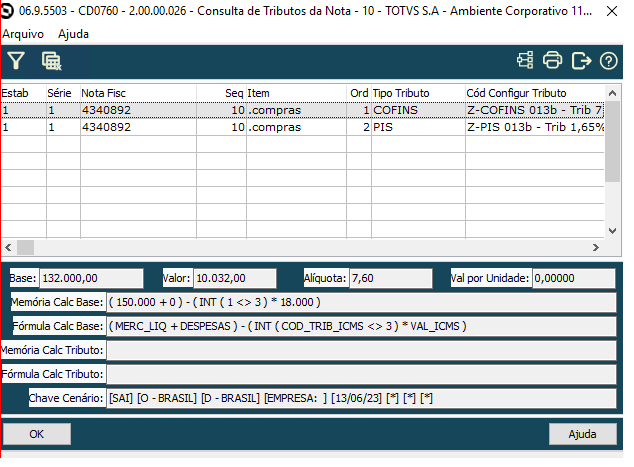Click the Memória Calc Base field
634x467 pixels.
click(x=361, y=302)
